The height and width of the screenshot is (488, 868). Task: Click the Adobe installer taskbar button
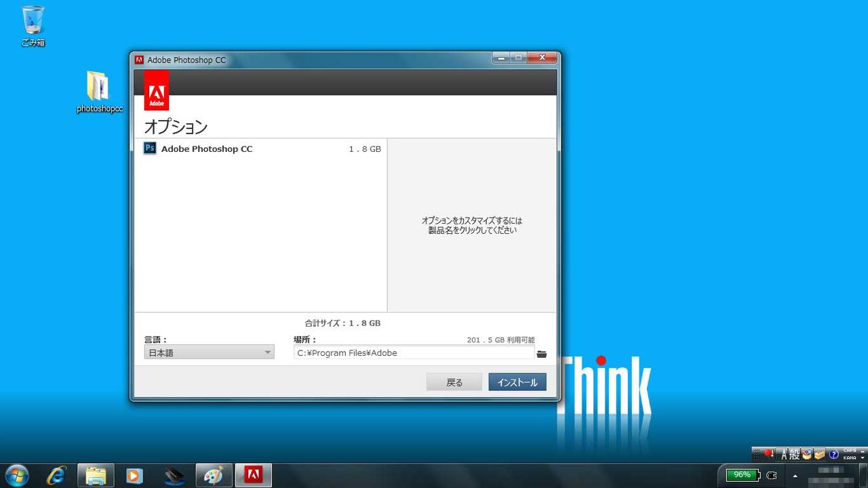(x=254, y=475)
